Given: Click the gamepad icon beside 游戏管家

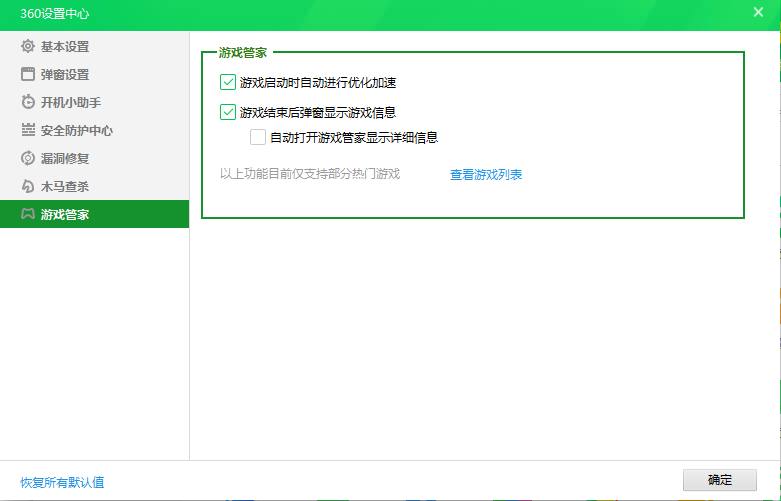Looking at the screenshot, I should coord(28,214).
